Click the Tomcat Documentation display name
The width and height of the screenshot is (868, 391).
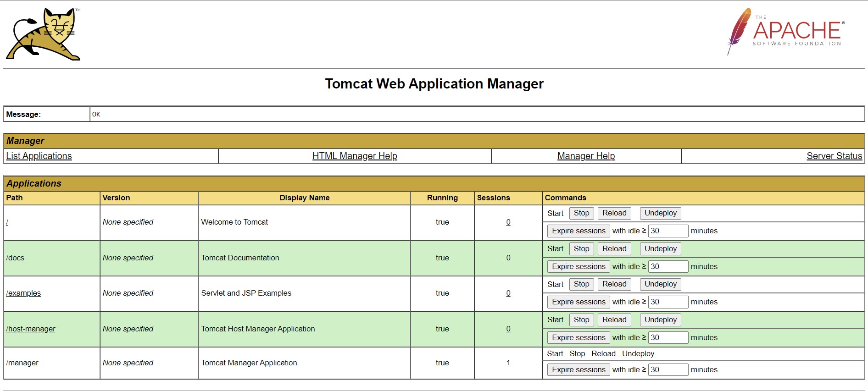coord(240,258)
